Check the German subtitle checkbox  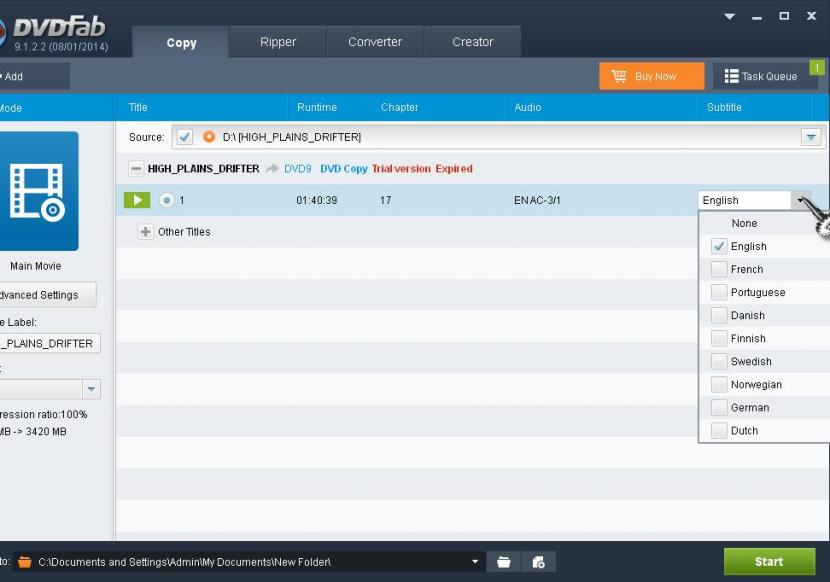[x=718, y=407]
